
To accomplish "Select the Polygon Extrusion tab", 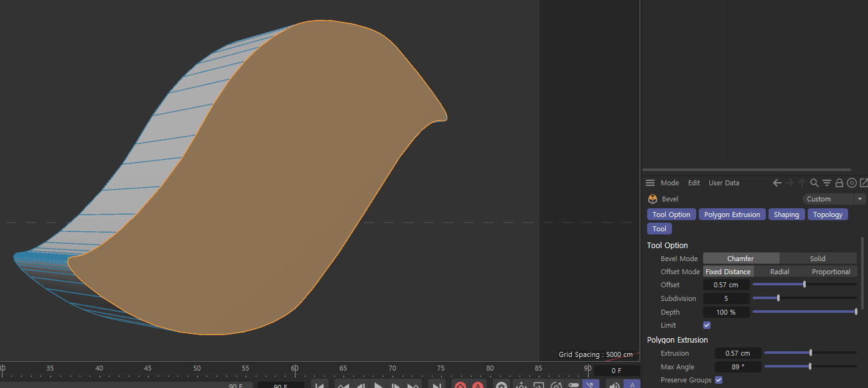I will 732,215.
